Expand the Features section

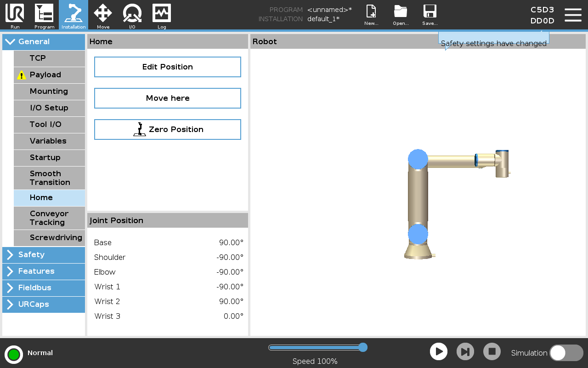(44, 271)
